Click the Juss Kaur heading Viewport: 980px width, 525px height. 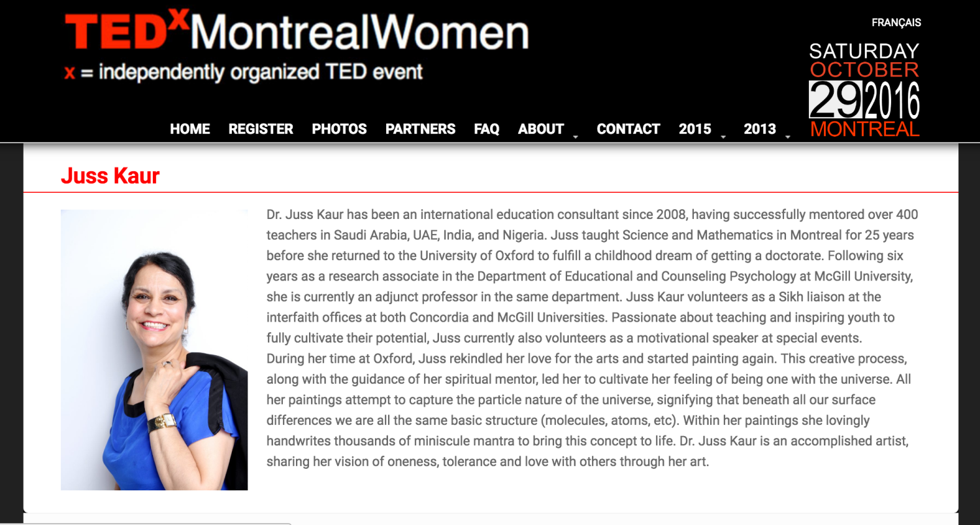click(110, 175)
